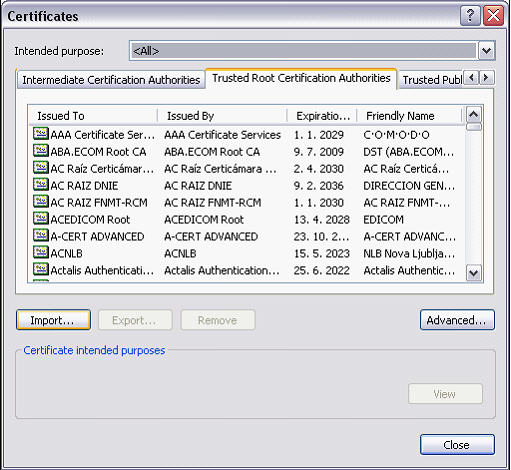Image resolution: width=511 pixels, height=470 pixels.
Task: Click Issued By AAA Certificate Services
Action: [223, 135]
